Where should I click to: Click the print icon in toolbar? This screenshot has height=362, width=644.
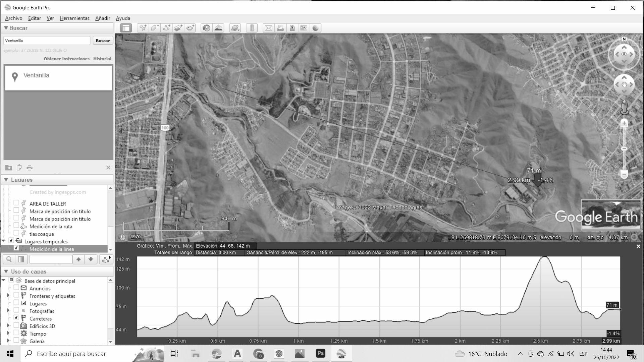click(280, 28)
